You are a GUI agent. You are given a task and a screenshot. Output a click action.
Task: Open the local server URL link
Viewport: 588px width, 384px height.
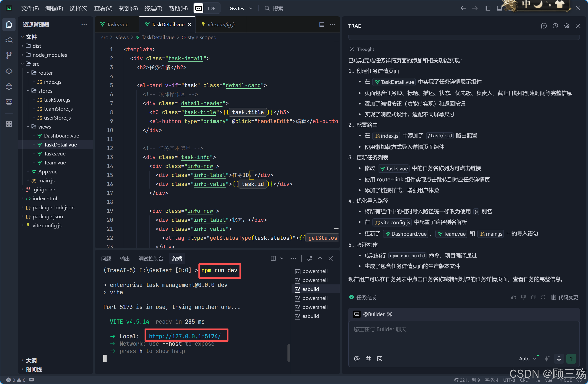tap(185, 336)
